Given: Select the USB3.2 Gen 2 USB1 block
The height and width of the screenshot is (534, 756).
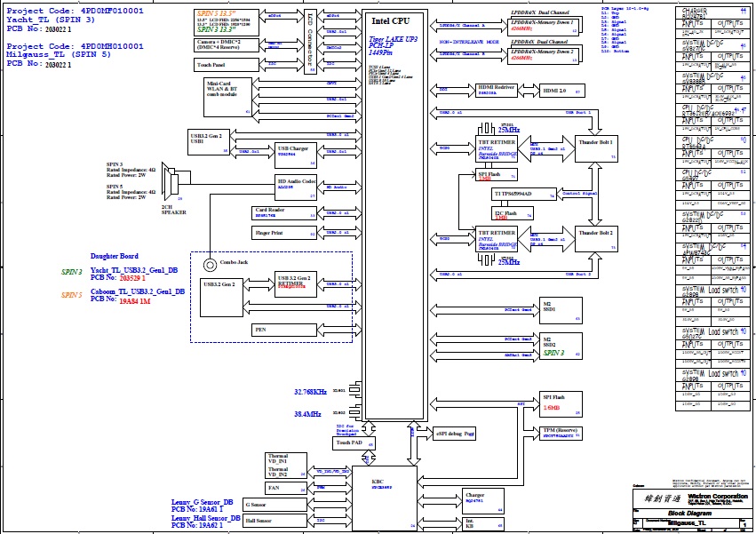Looking at the screenshot, I should (208, 142).
